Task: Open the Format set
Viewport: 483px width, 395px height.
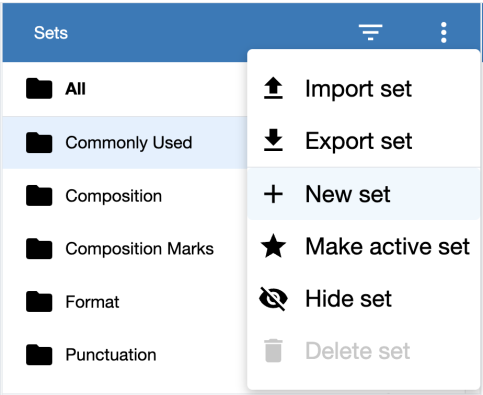Action: 125,302
